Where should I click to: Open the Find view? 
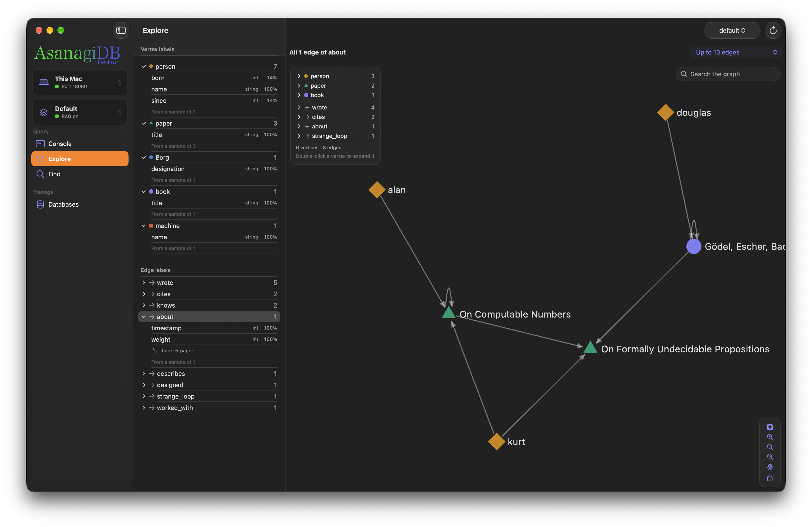point(80,174)
